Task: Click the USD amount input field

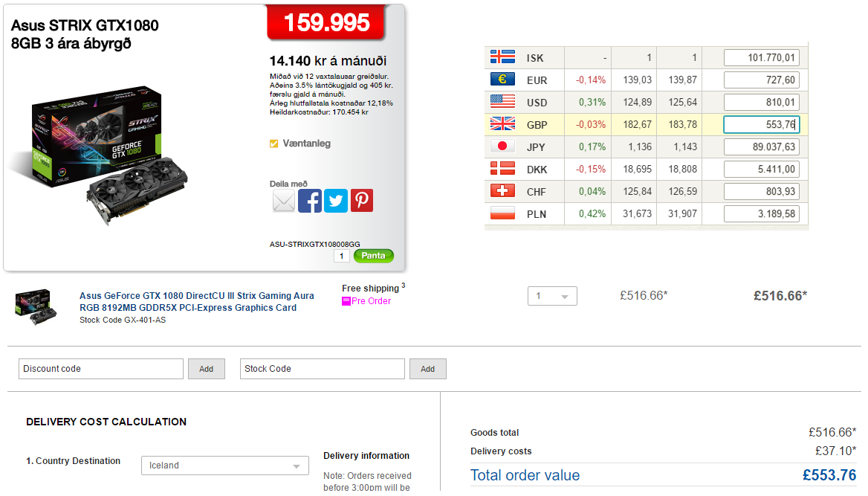Action: pos(761,102)
